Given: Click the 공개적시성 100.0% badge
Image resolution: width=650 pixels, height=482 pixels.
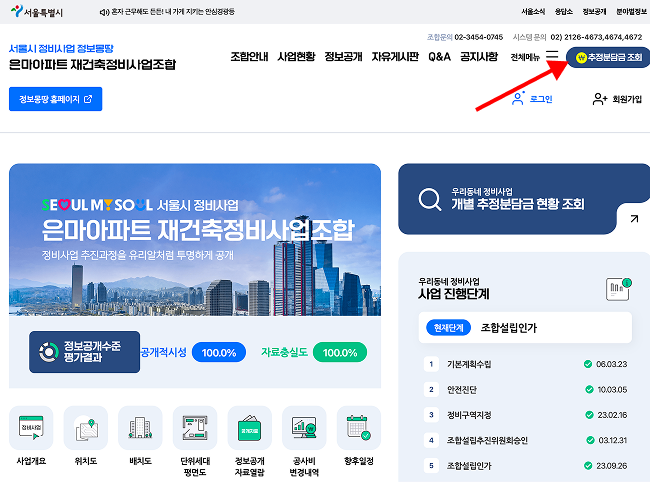Looking at the screenshot, I should 219,352.
